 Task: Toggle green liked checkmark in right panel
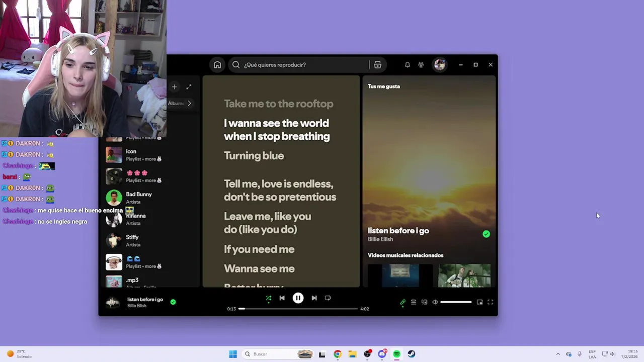[x=486, y=234]
